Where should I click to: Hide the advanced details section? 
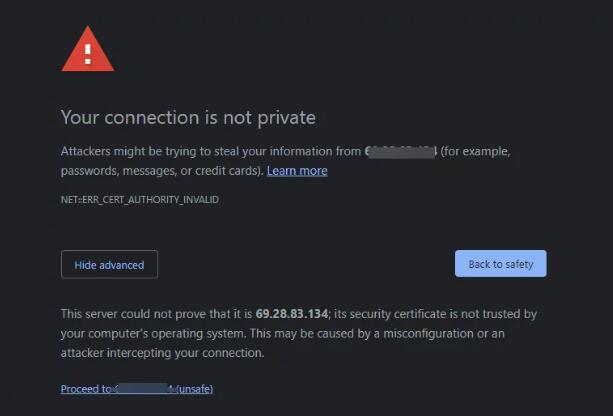point(109,265)
